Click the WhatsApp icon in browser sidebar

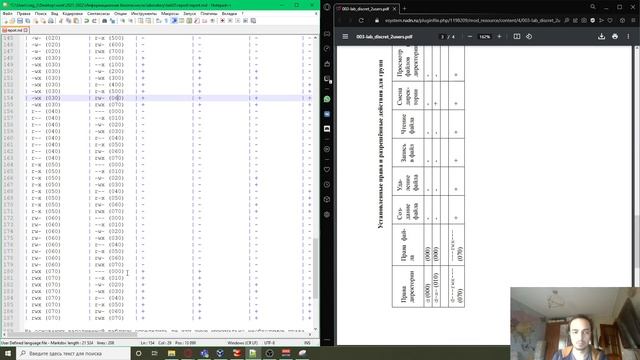327,99
